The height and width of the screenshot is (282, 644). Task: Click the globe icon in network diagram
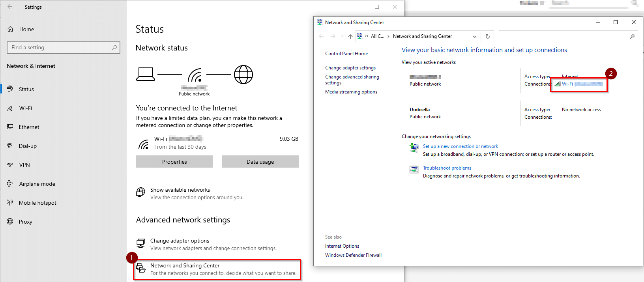243,75
